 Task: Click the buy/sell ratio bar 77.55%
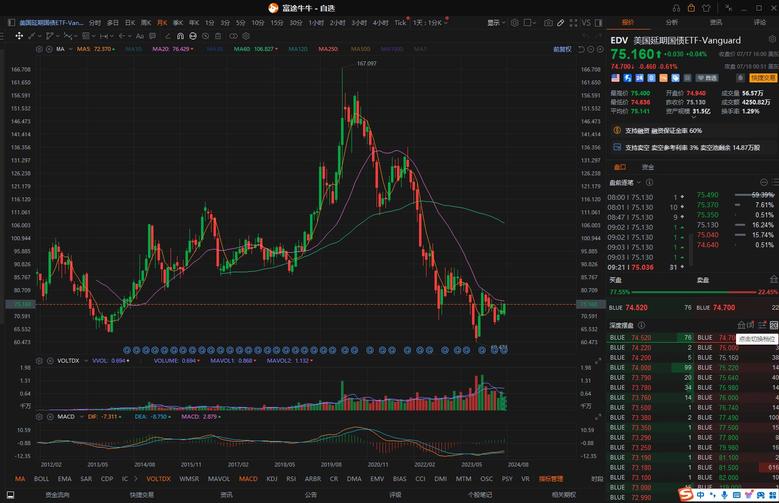point(693,292)
